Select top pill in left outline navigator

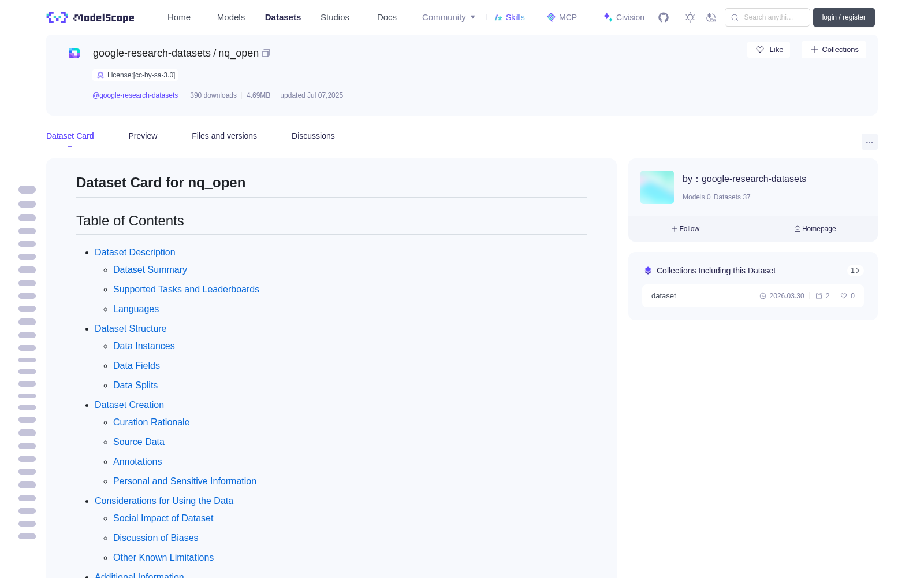tap(27, 190)
